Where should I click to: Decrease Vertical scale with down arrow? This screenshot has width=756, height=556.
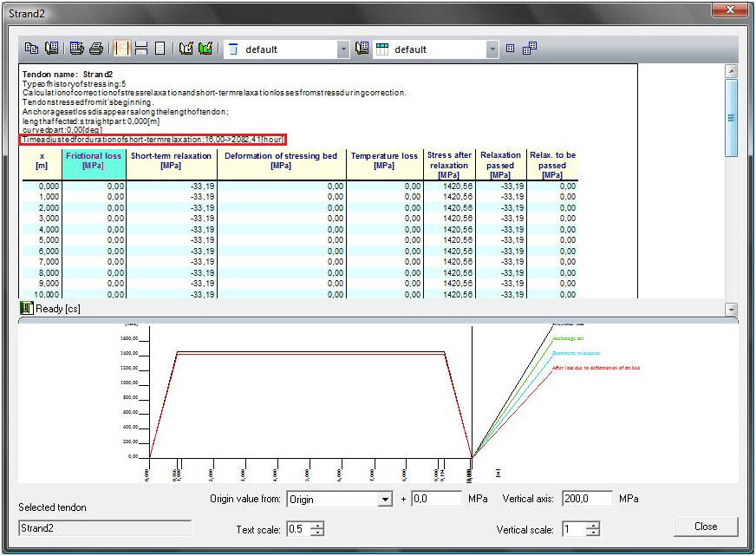[593, 533]
